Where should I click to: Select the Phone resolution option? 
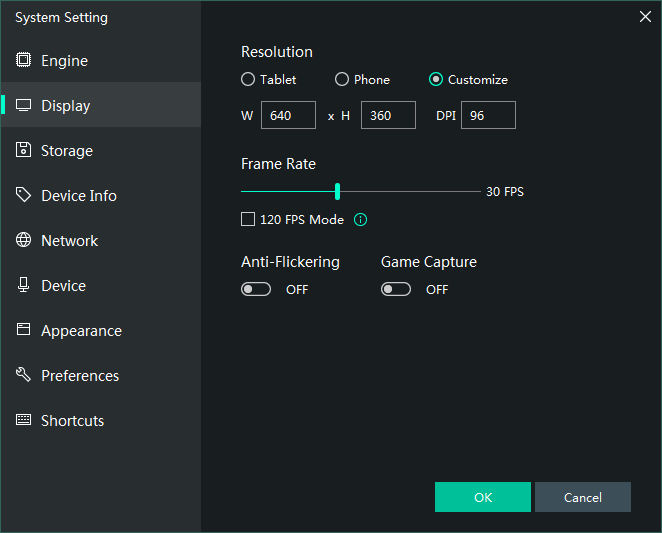[x=342, y=80]
